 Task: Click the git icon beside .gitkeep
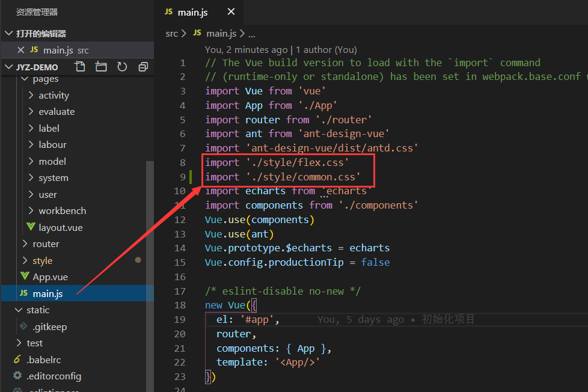[x=23, y=326]
